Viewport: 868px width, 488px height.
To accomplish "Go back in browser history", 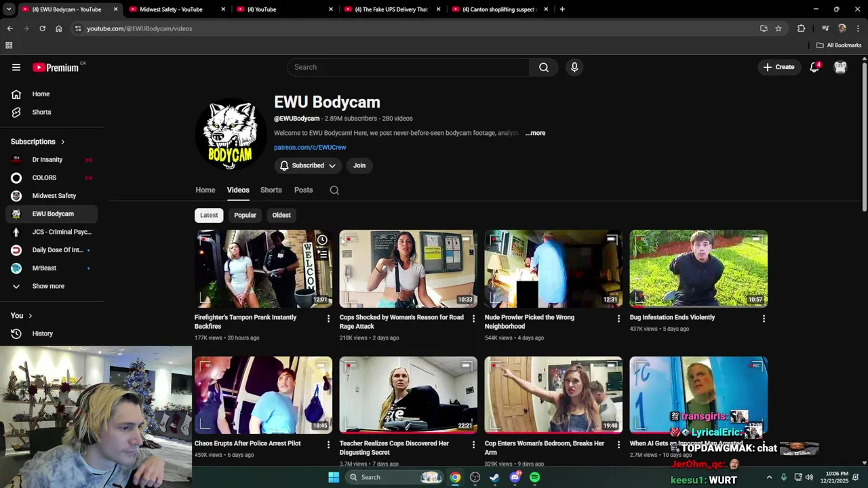I will [x=9, y=28].
